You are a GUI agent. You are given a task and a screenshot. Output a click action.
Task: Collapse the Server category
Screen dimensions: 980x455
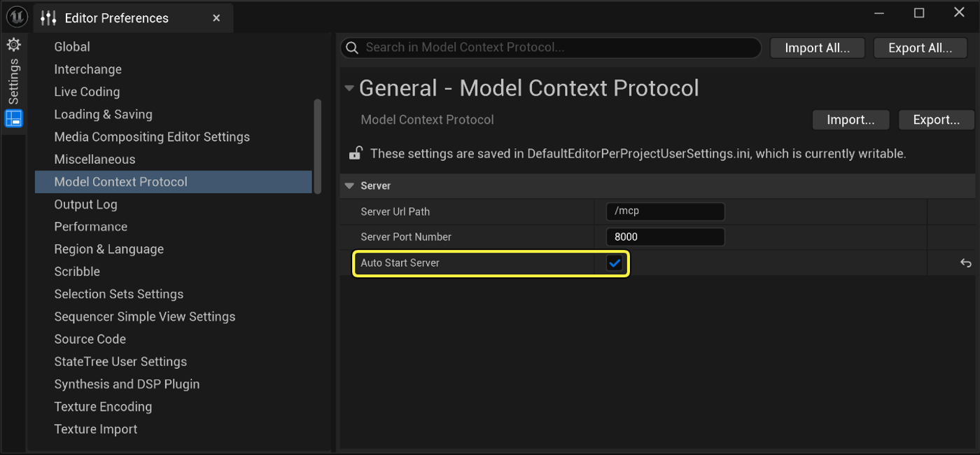pos(350,186)
